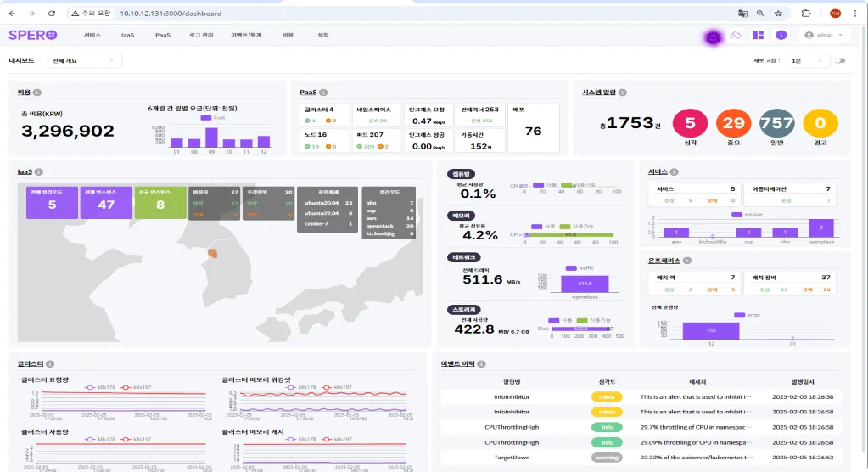Select the 전체 클라우드 tile showing 5
This screenshot has height=472, width=868.
click(x=52, y=202)
